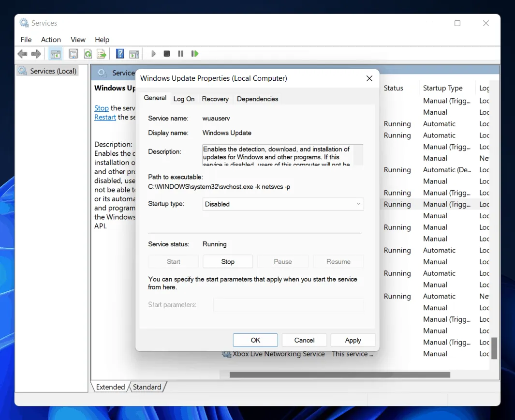Click the Status column header
515x420 pixels.
coord(393,88)
